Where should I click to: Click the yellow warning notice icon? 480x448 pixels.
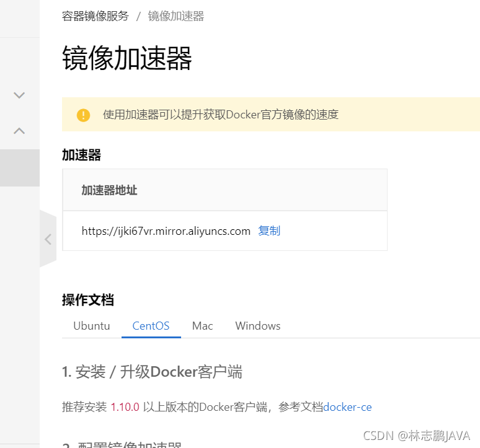[x=83, y=115]
